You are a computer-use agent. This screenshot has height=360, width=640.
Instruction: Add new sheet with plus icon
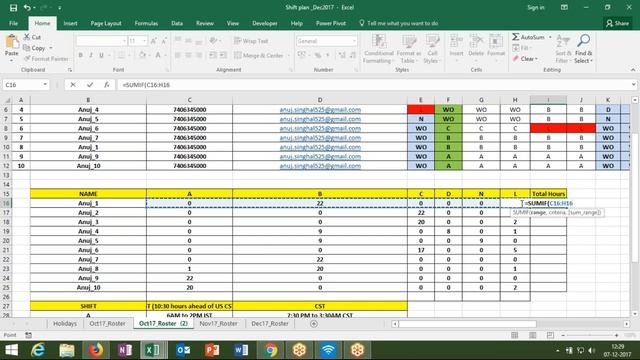[x=313, y=324]
